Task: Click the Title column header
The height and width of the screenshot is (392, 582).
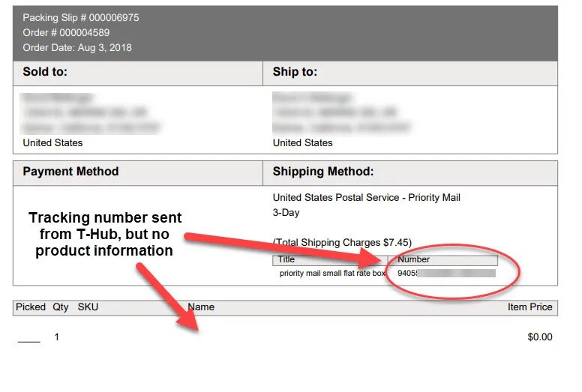Action: (x=286, y=259)
